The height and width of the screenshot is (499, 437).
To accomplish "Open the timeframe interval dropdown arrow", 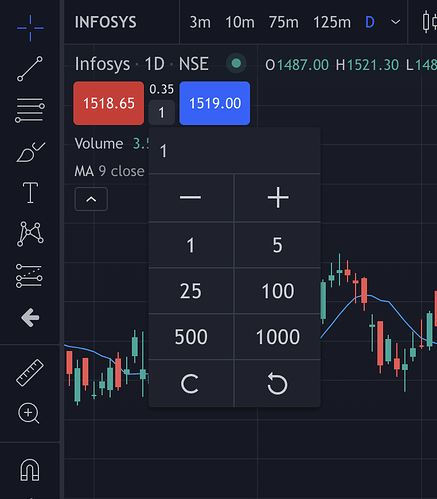I will click(x=396, y=22).
